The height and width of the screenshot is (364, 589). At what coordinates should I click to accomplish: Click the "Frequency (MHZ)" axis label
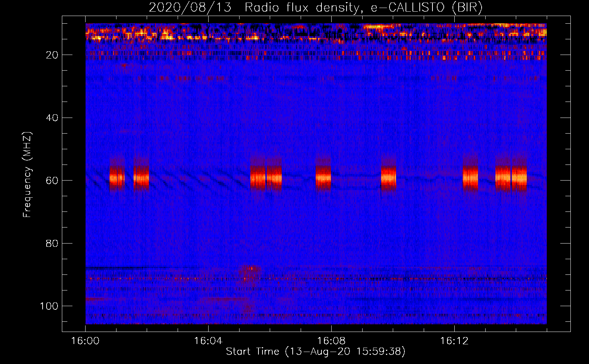tap(27, 174)
